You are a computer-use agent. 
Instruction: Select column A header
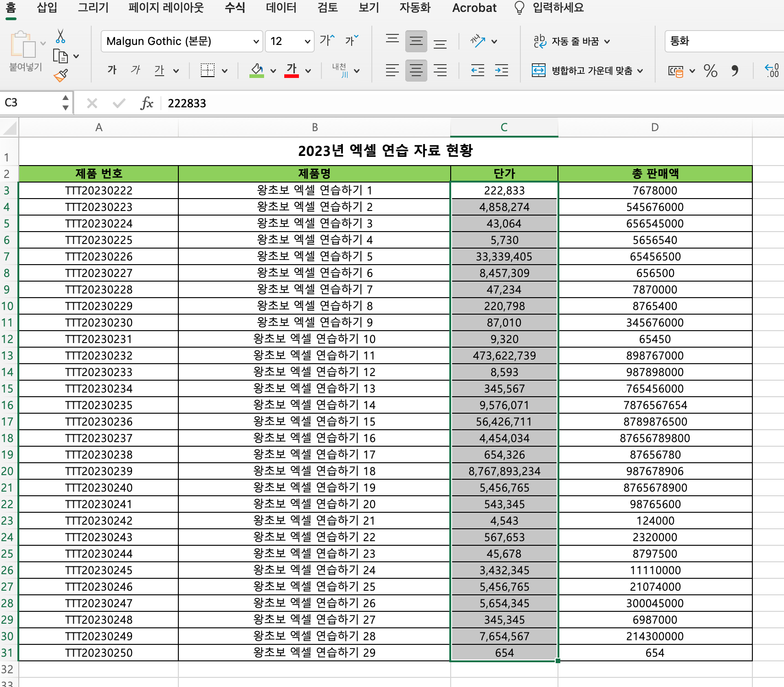99,127
